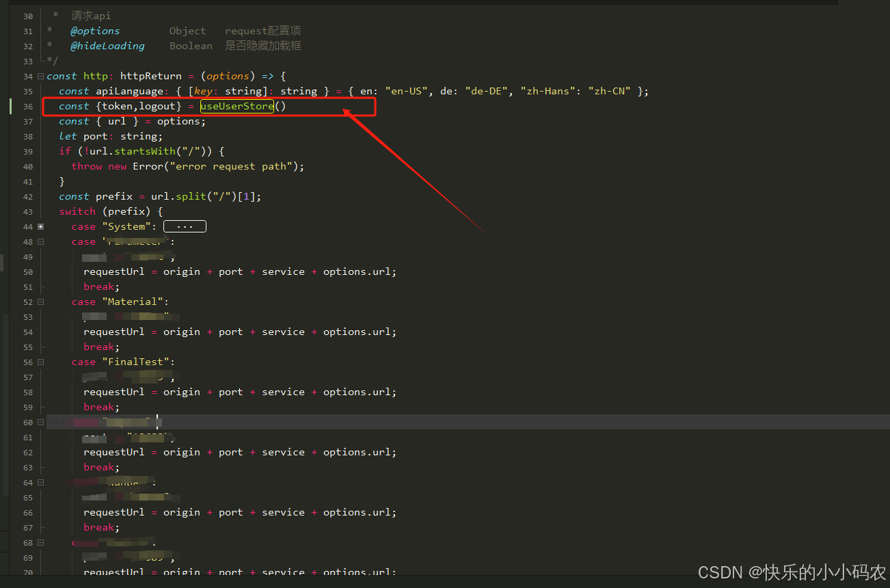Click the ellipsis to reveal folded System code
This screenshot has width=890, height=588.
tap(185, 226)
